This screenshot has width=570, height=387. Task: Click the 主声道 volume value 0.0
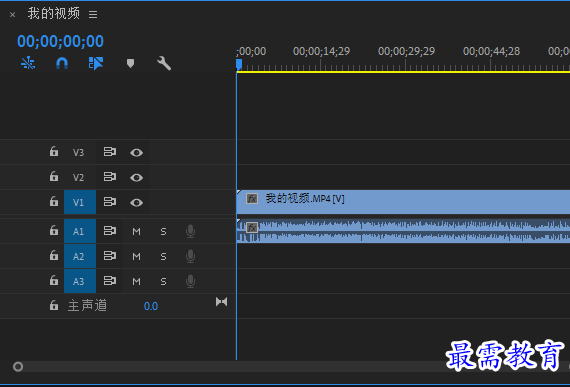(x=151, y=306)
